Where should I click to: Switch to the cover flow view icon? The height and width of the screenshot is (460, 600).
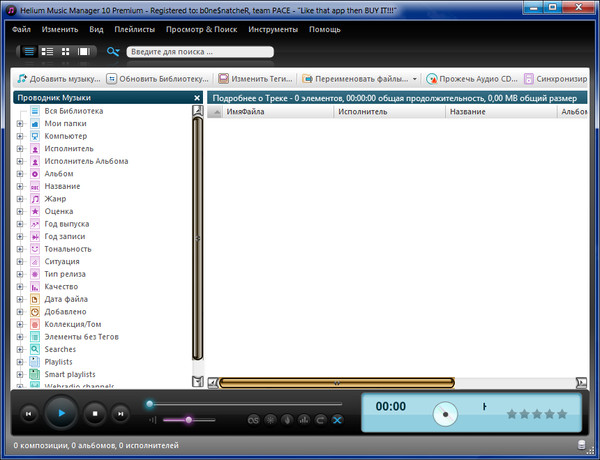[x=84, y=51]
